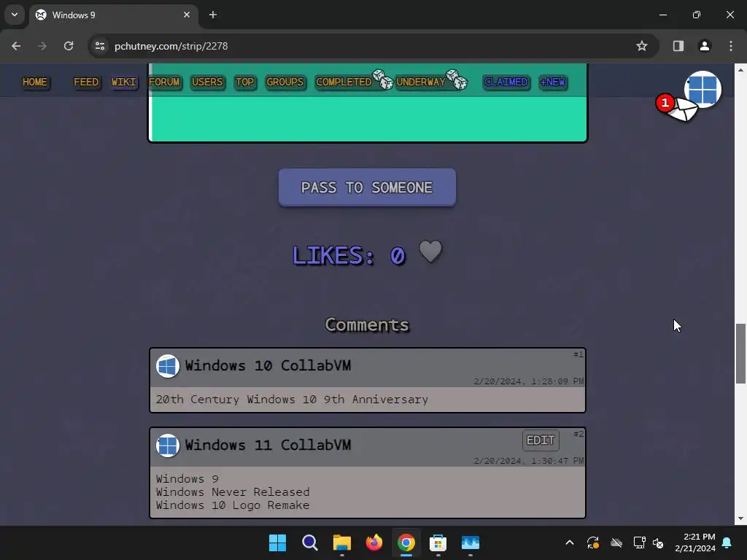This screenshot has width=747, height=560.
Task: Open the blue landscape-picture app in taskbar
Action: coord(471,542)
